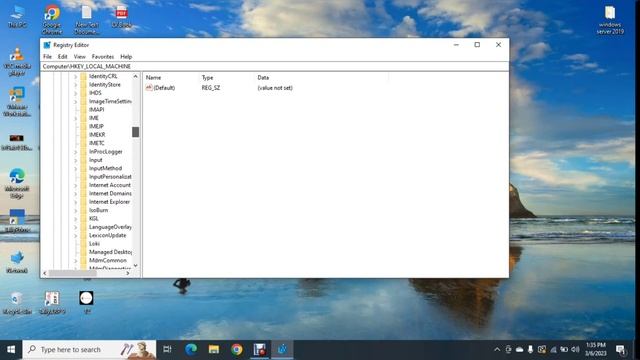Select the Managed Desktop key
This screenshot has height=360, width=640.
[110, 252]
